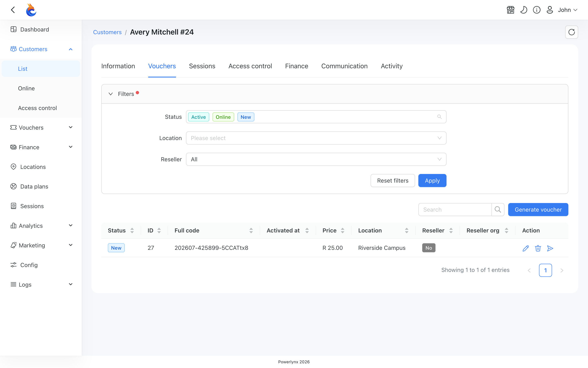Image resolution: width=588 pixels, height=368 pixels.
Task: Expand the Finance sidebar menu
Action: pos(41,147)
